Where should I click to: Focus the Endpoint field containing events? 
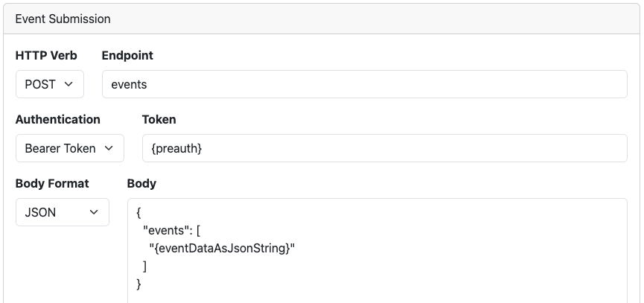click(364, 84)
